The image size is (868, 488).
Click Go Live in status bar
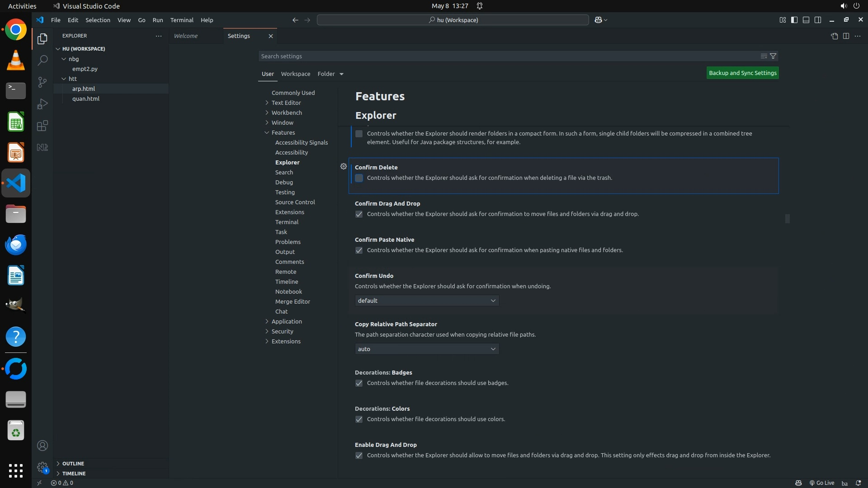(822, 483)
